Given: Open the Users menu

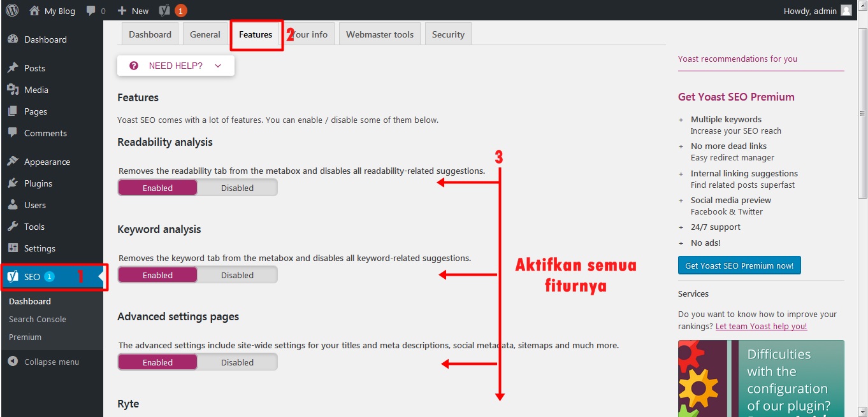Looking at the screenshot, I should (x=34, y=205).
